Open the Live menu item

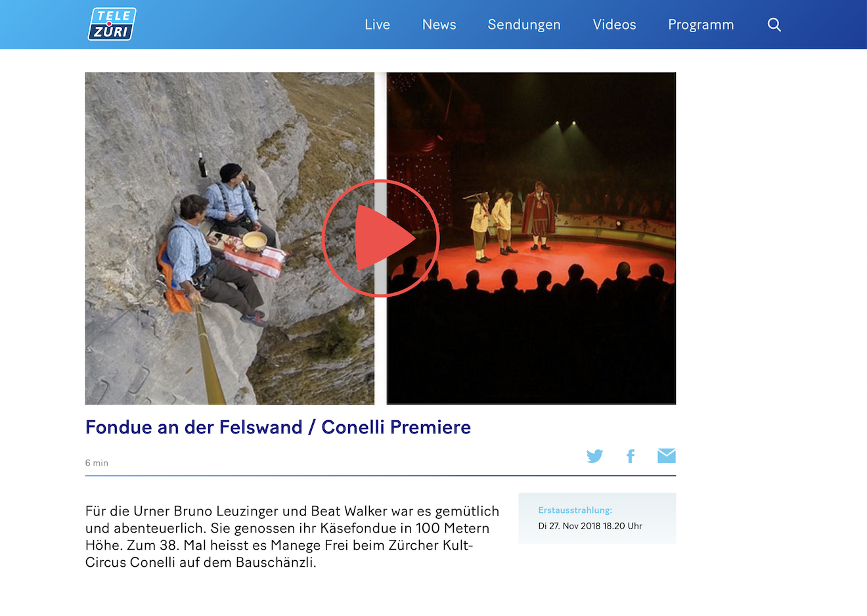point(378,24)
